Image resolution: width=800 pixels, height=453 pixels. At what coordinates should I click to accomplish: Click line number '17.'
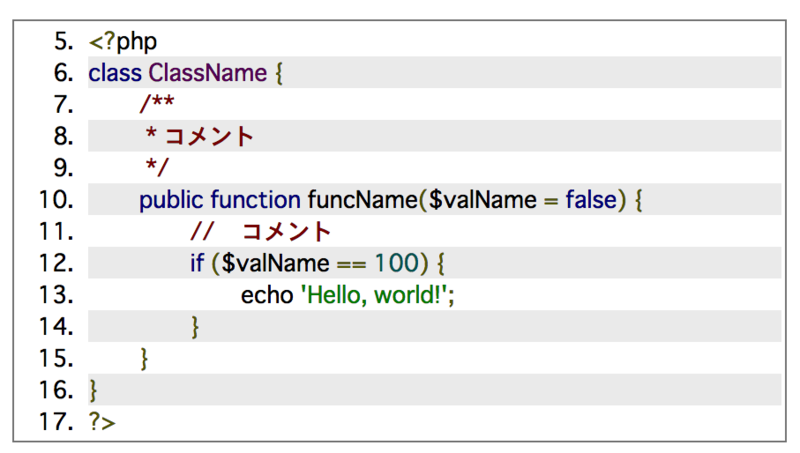coord(56,422)
